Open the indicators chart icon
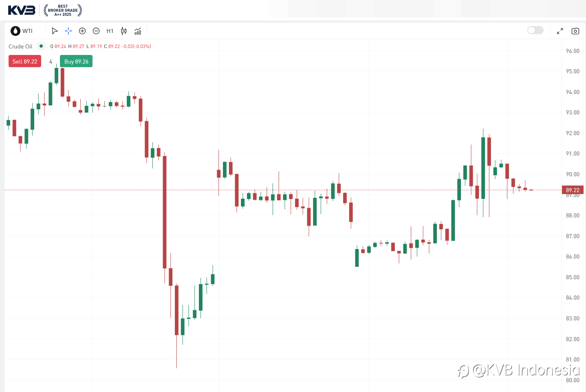The image size is (586, 392). 138,31
